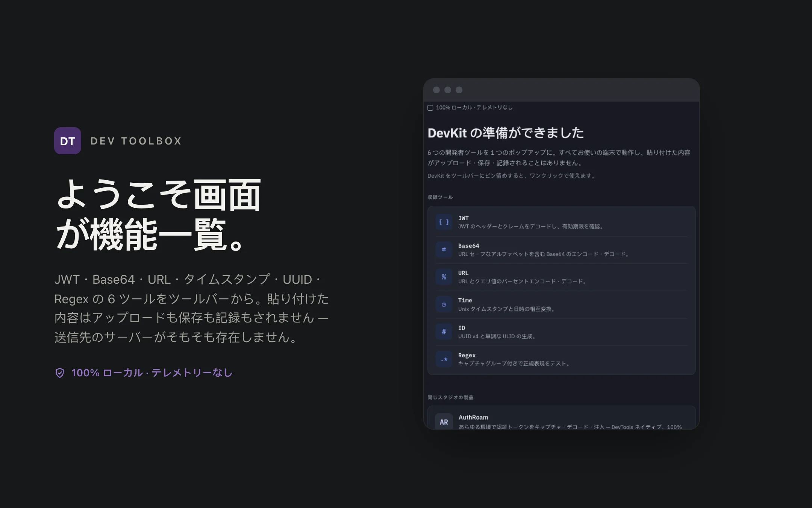The width and height of the screenshot is (812, 508).
Task: Click キャプチャグループ付きで正規表現をテスト description
Action: [x=514, y=364]
